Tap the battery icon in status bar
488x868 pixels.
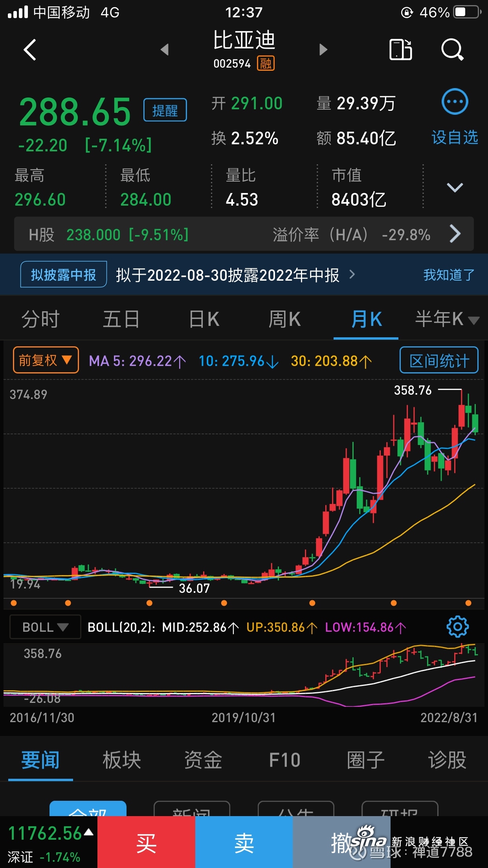(468, 12)
